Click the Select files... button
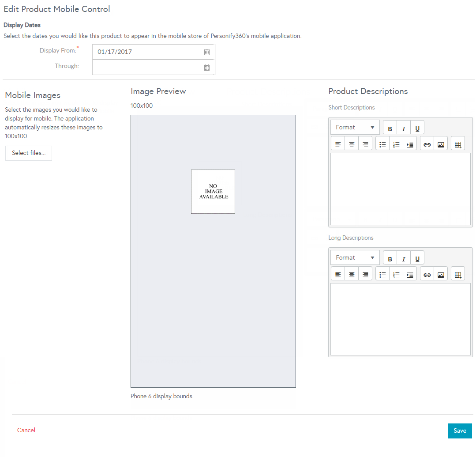 click(x=29, y=153)
